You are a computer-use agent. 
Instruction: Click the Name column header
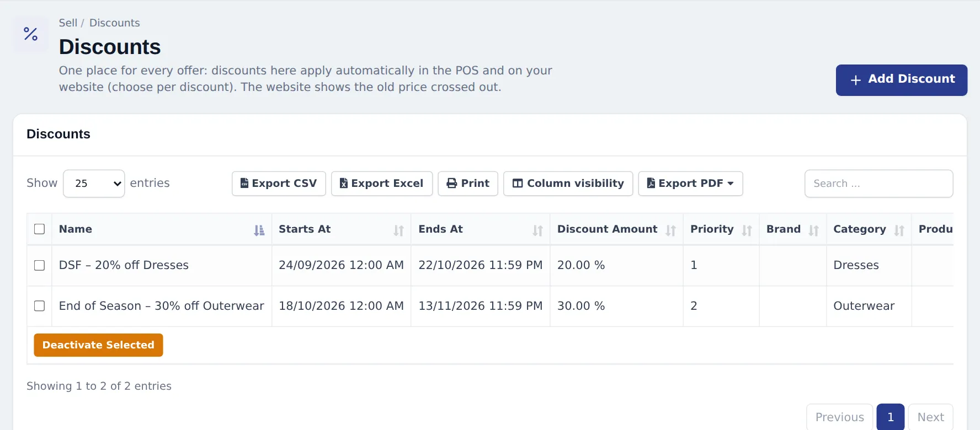coord(162,229)
